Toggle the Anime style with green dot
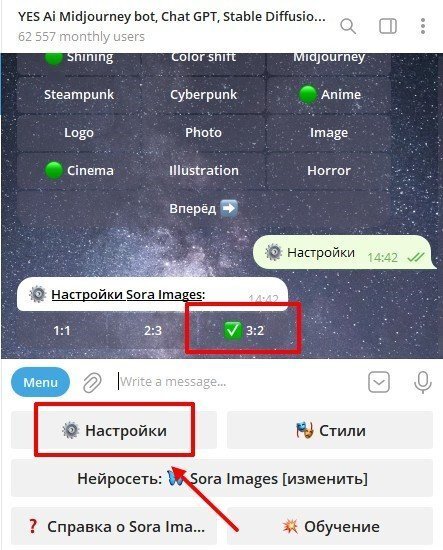The image size is (443, 550). (x=329, y=95)
